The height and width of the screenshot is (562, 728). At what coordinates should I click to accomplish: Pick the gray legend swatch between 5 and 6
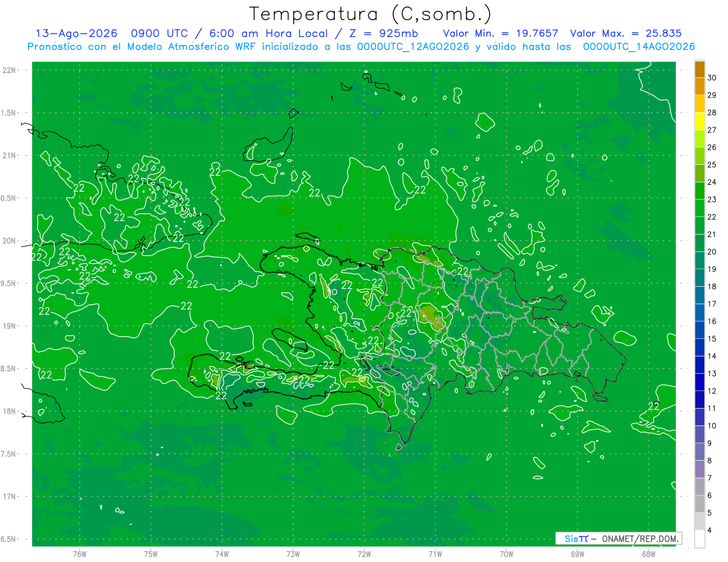click(x=699, y=504)
